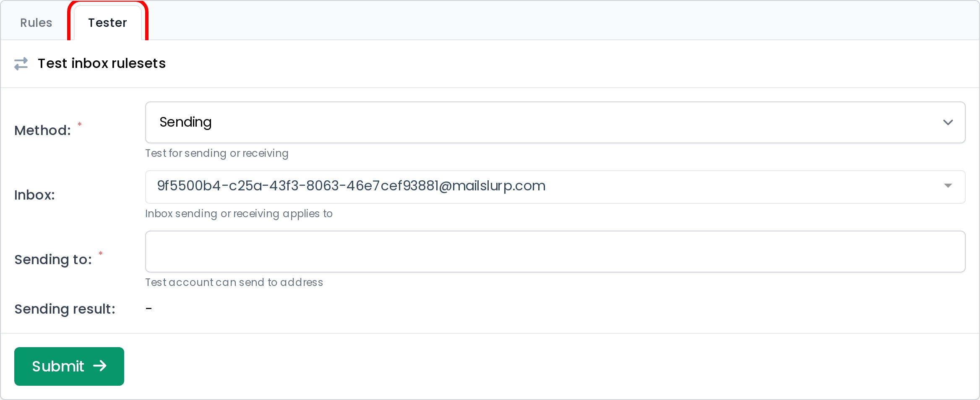
Task: Click the chevron on the Inbox selector
Action: [x=949, y=186]
